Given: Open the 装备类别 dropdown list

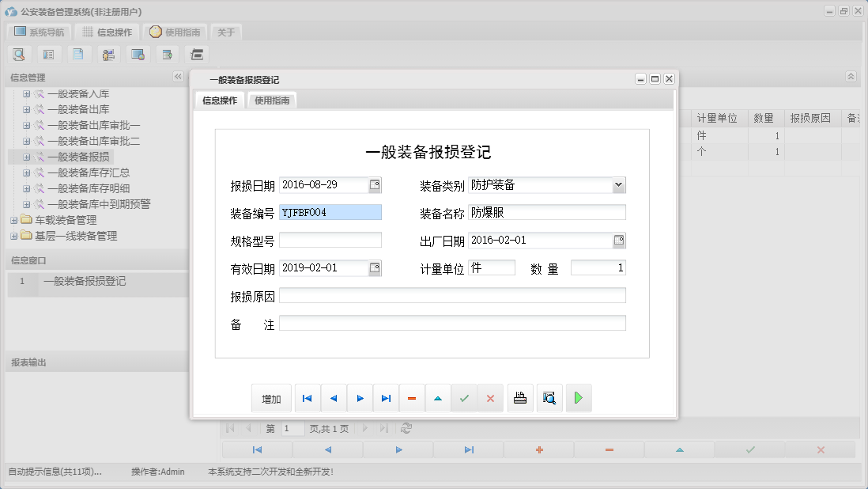Looking at the screenshot, I should [x=621, y=184].
